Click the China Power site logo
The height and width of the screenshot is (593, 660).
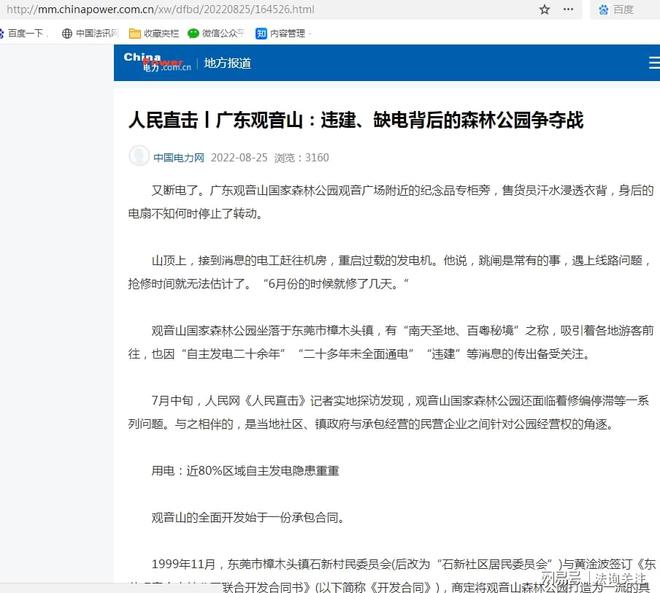tap(155, 62)
